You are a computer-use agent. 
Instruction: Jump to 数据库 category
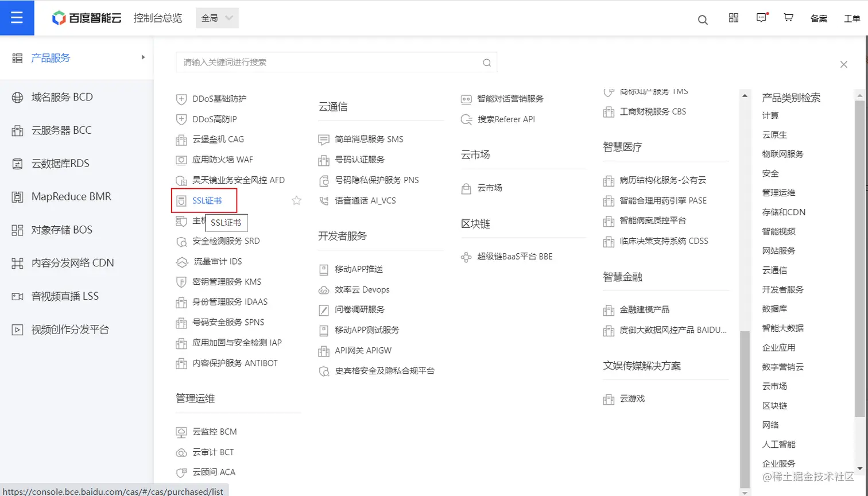tap(774, 309)
